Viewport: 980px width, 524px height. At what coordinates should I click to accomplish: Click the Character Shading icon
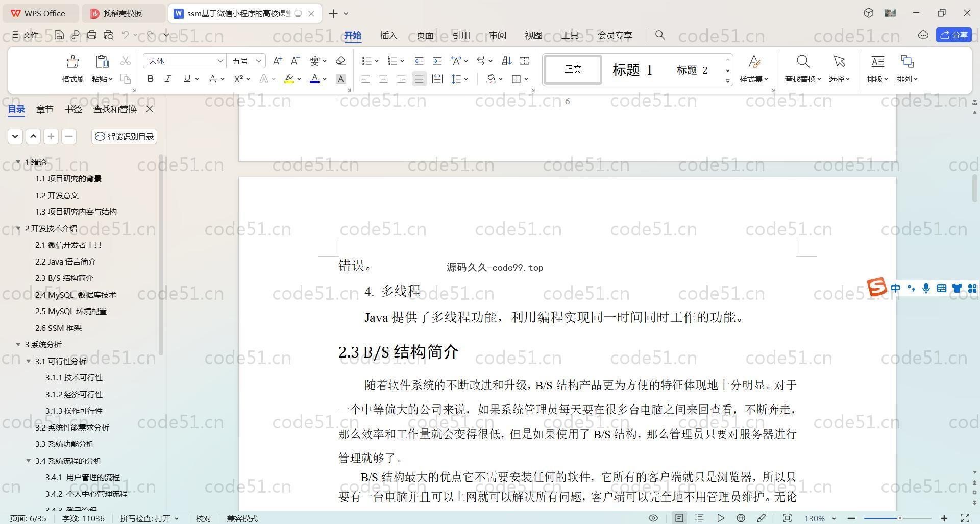click(341, 79)
